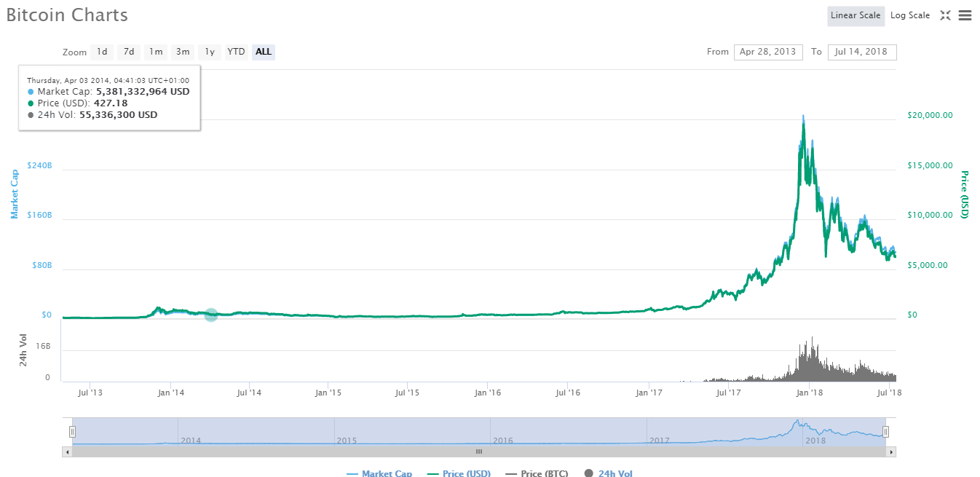This screenshot has width=980, height=477.
Task: Toggle fullscreen chart icon
Action: (945, 15)
